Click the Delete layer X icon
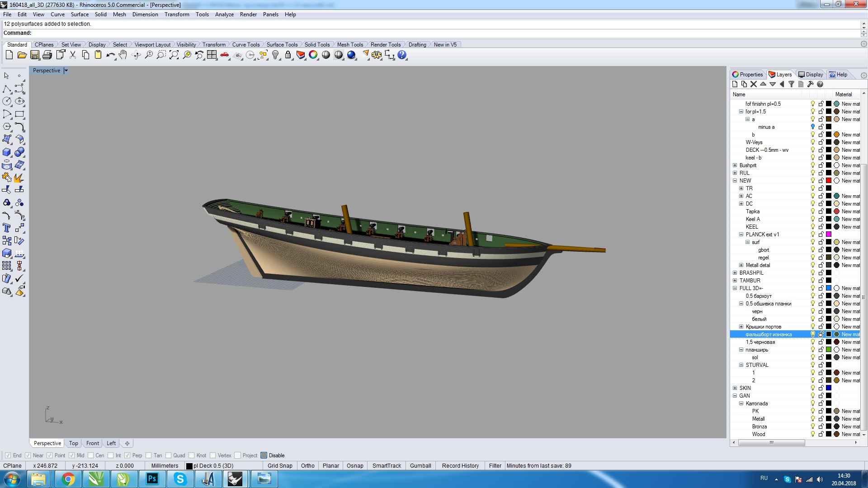This screenshot has width=868, height=488. (x=754, y=84)
